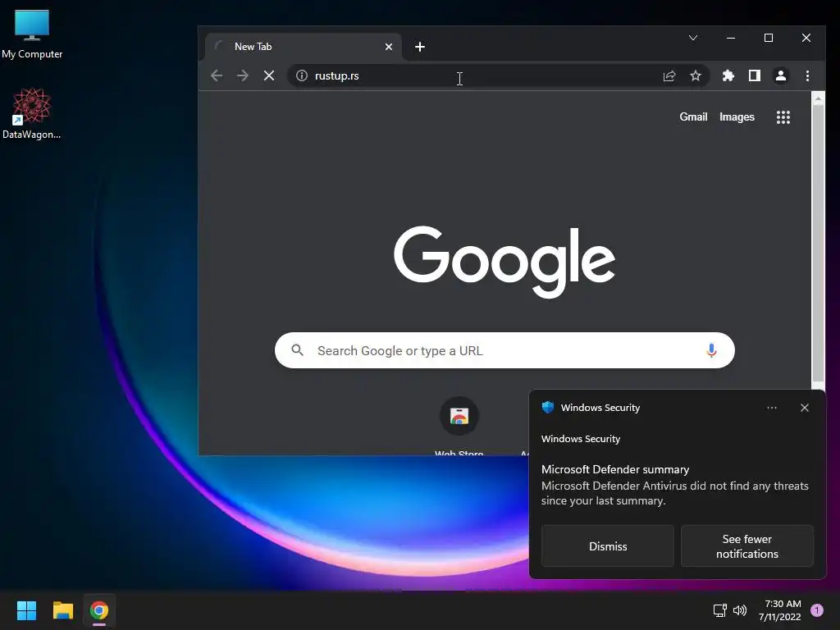Toggle Chrome's side panel icon
This screenshot has height=630, width=840.
(x=755, y=75)
